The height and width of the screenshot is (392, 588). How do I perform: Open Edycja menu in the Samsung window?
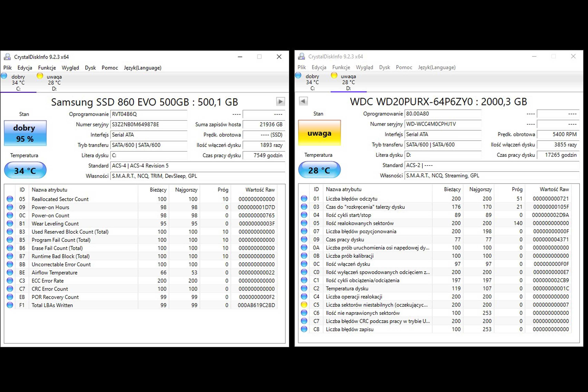tap(25, 68)
